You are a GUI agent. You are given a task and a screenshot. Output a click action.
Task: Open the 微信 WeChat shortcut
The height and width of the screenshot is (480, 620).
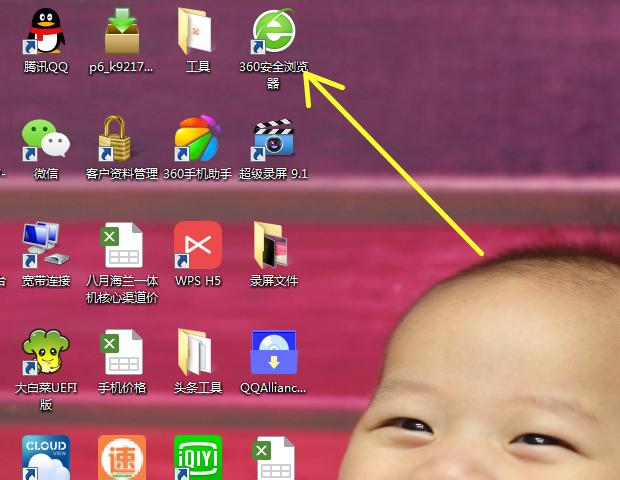pos(46,139)
